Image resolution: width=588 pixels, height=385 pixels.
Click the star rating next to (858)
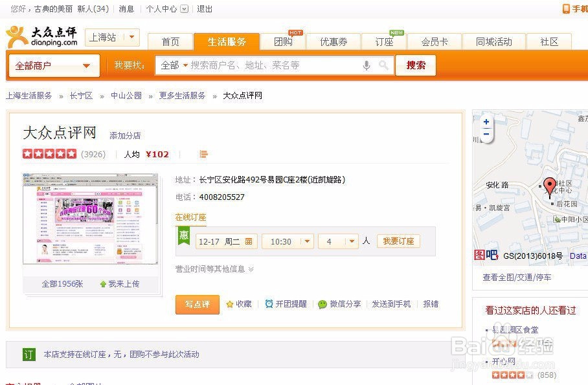pos(512,375)
